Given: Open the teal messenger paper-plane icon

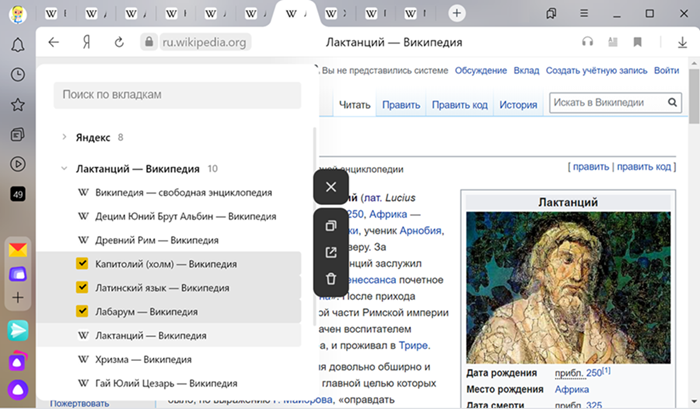Looking at the screenshot, I should 18,330.
